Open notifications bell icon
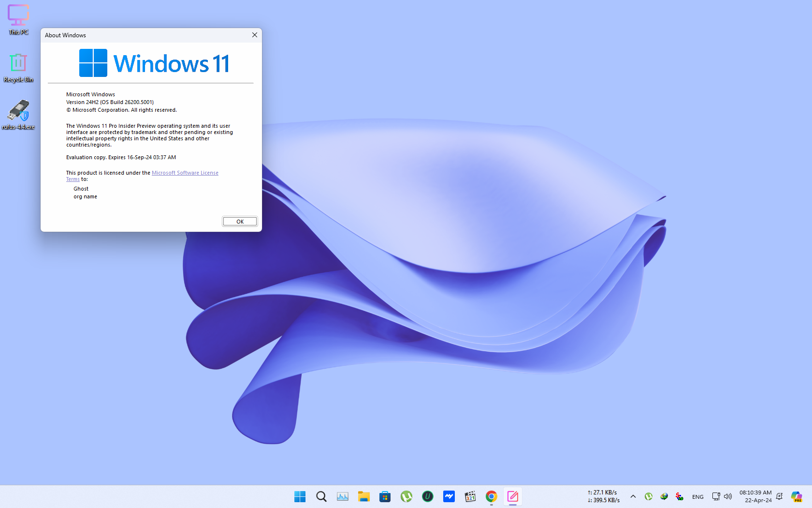812x508 pixels. tap(780, 496)
